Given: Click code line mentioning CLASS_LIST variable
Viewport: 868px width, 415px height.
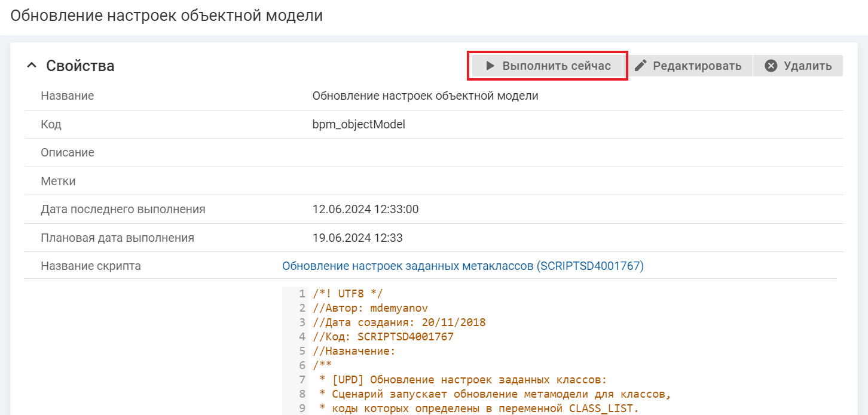Looking at the screenshot, I should click(479, 408).
